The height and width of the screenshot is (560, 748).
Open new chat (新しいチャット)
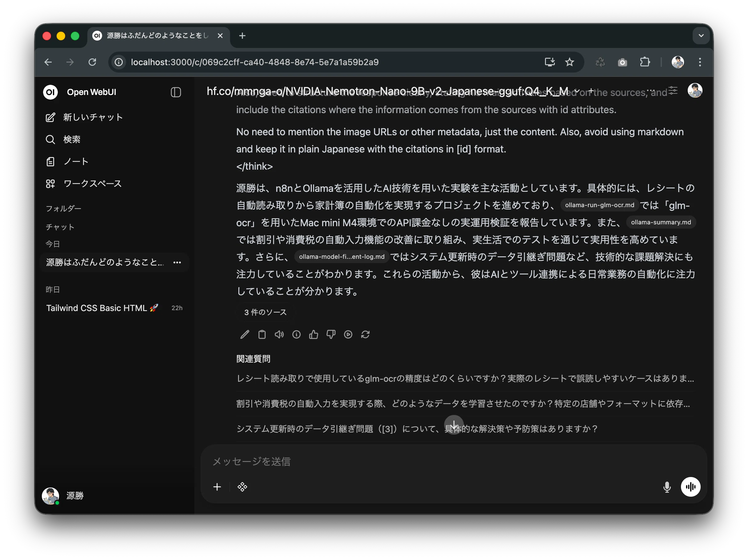point(84,117)
